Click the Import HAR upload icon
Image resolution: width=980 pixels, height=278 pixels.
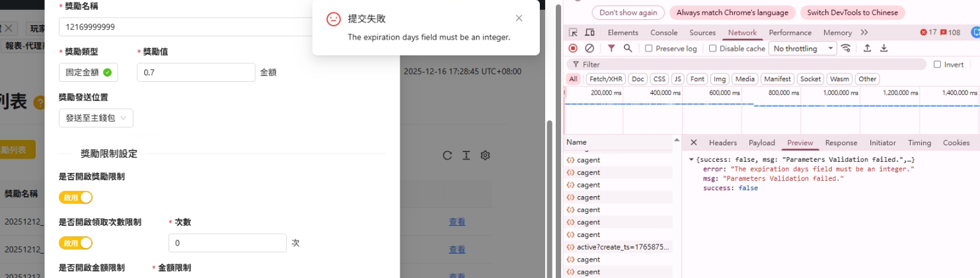[x=867, y=48]
